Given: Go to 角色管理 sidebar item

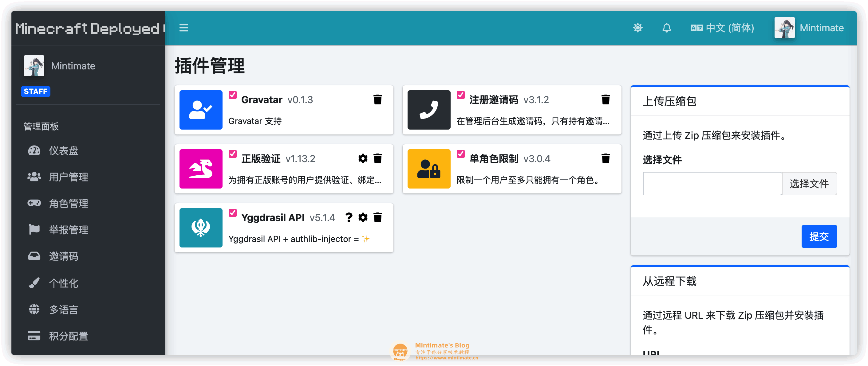Looking at the screenshot, I should point(88,203).
